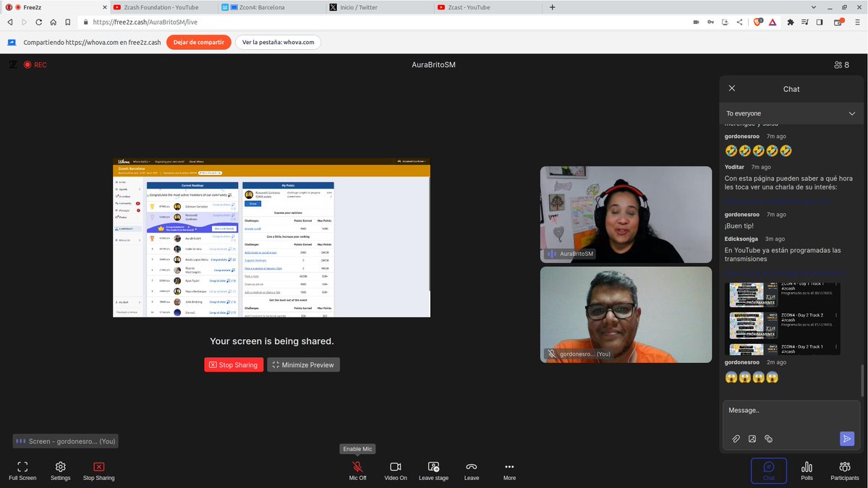The height and width of the screenshot is (488, 868).
Task: Insert an image in chat message
Action: (x=752, y=439)
